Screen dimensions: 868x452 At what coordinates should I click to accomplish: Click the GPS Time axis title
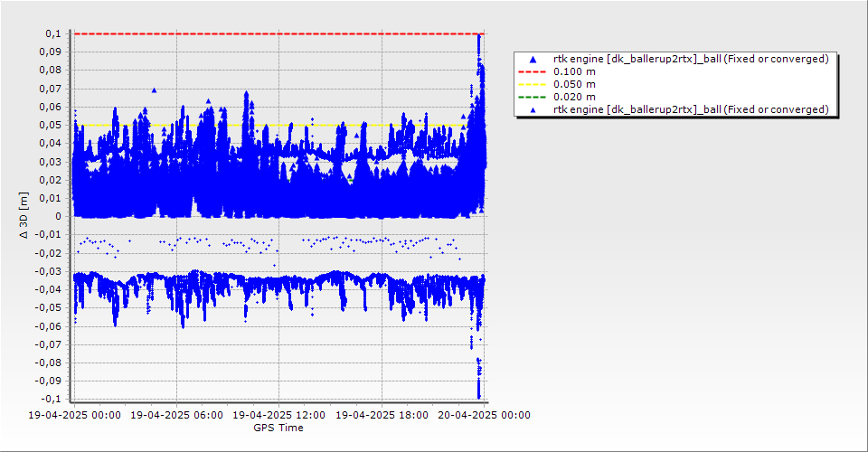(278, 428)
